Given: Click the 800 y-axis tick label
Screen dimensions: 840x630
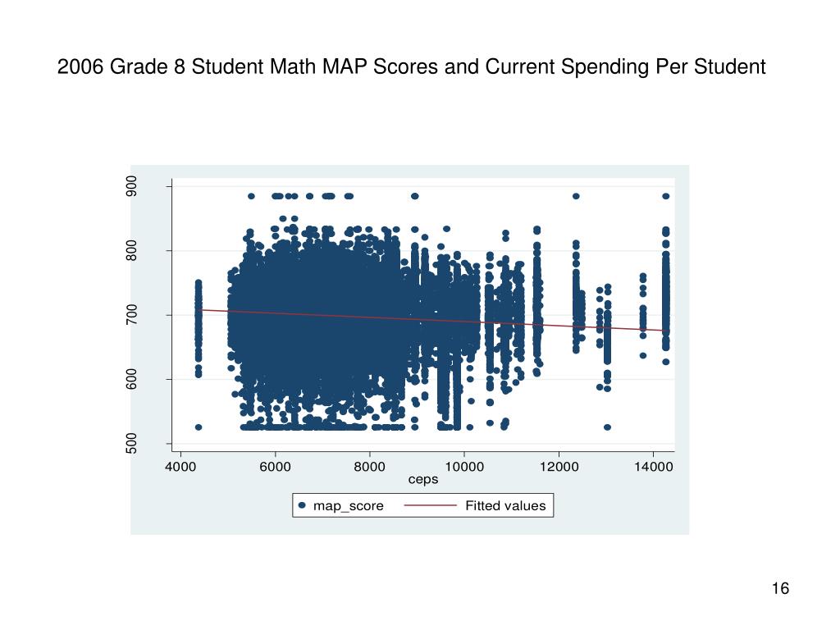Looking at the screenshot, I should [x=131, y=251].
